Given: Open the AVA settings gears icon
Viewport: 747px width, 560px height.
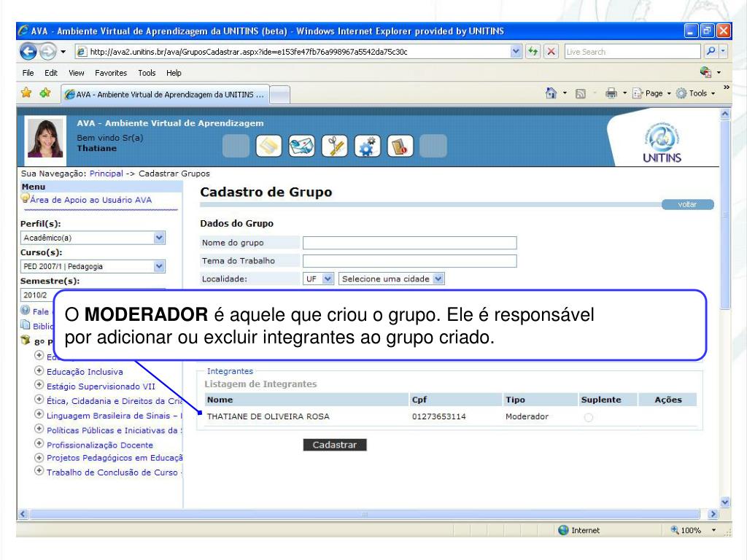Looking at the screenshot, I should pos(368,146).
